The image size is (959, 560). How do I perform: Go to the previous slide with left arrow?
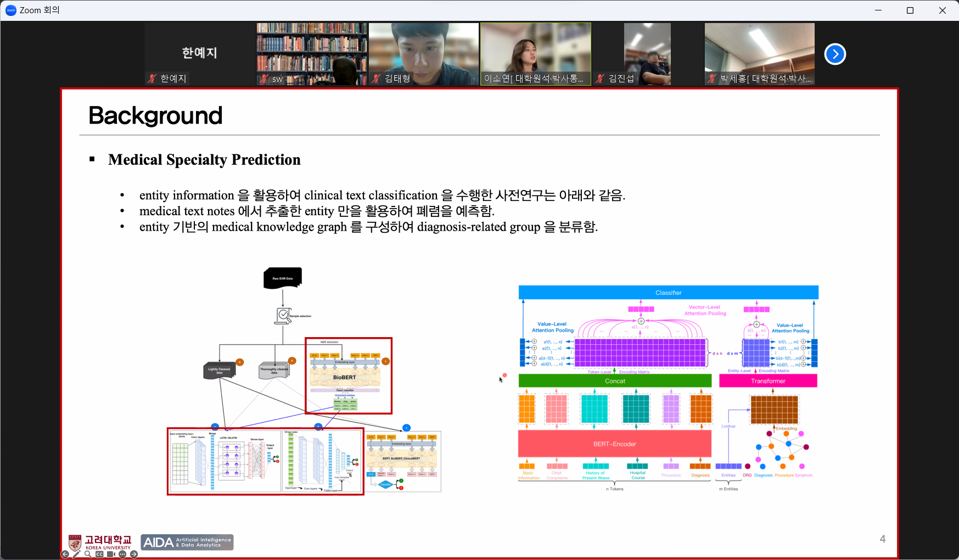[65, 555]
